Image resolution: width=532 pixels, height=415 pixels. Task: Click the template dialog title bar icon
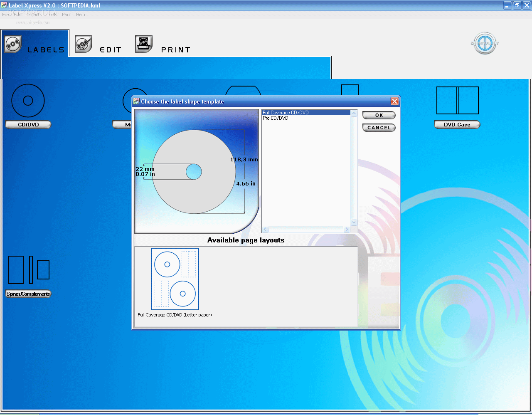[137, 101]
